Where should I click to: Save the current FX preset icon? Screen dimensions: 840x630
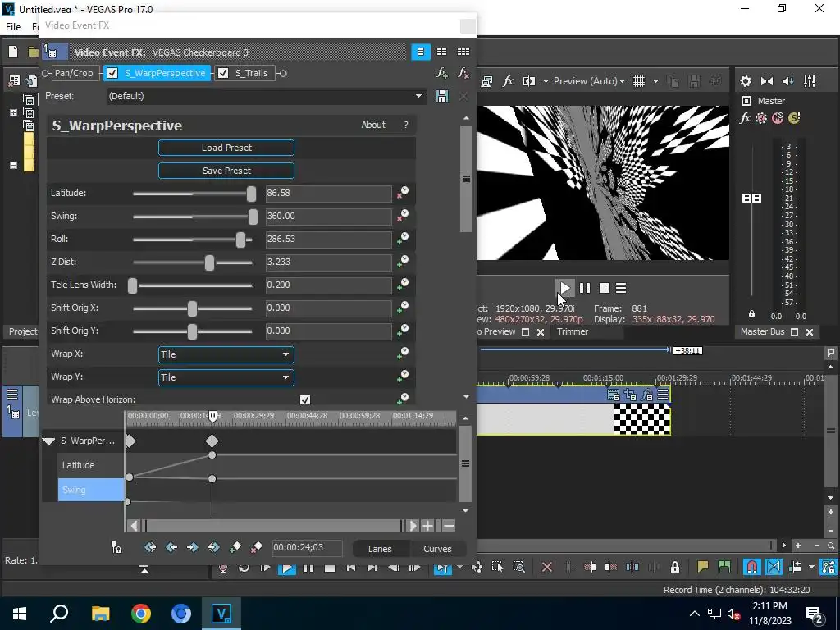click(x=442, y=97)
